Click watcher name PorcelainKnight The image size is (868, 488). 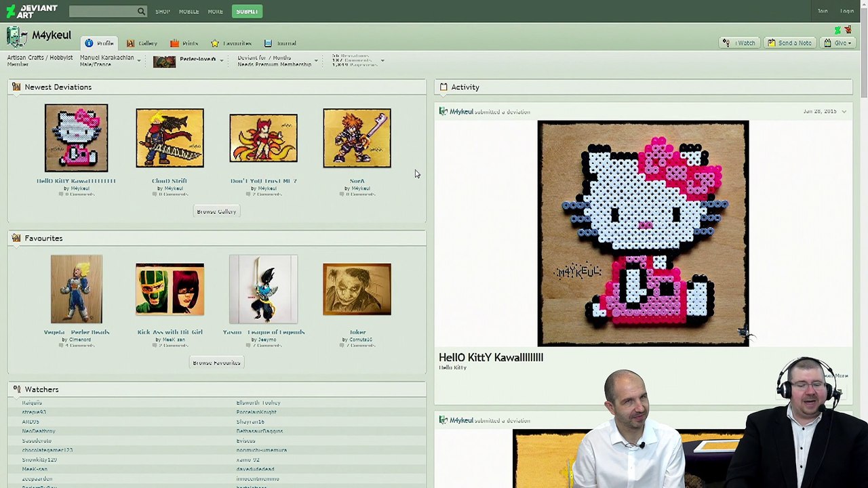click(x=256, y=412)
